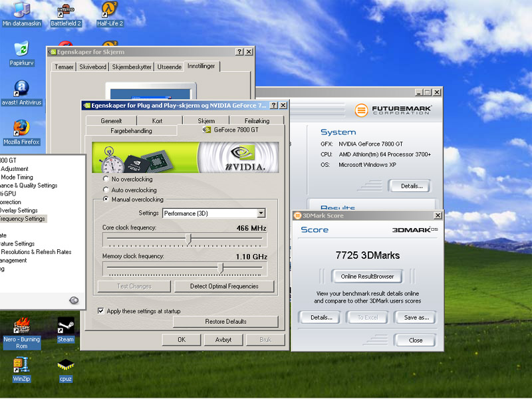Switch to the Kort tab
Image resolution: width=532 pixels, height=399 pixels.
pos(157,121)
